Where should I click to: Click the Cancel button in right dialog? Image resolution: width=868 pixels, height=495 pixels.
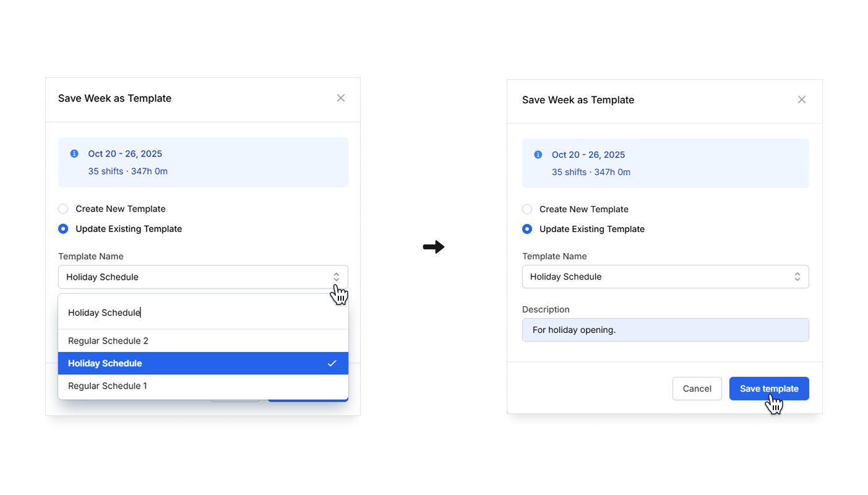pos(697,389)
